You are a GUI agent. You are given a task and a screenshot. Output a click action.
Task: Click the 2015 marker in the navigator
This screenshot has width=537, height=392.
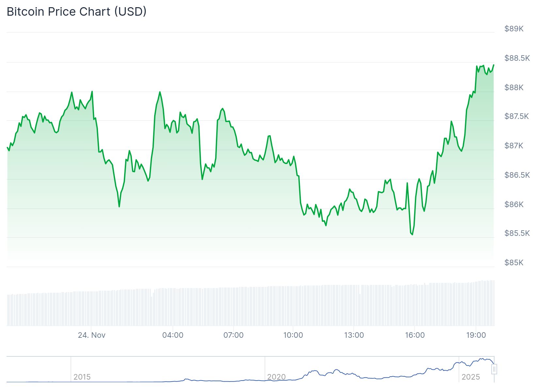click(82, 377)
